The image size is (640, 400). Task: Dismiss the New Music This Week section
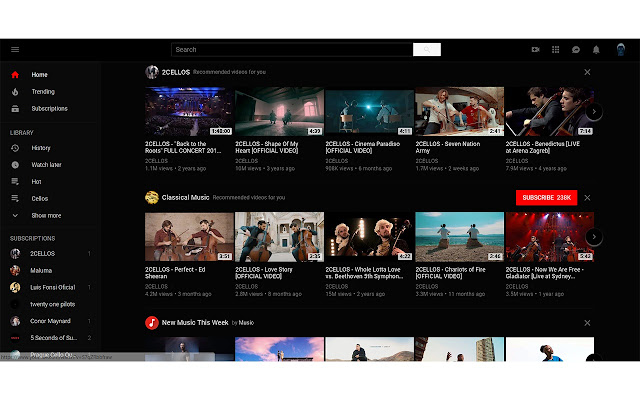point(587,323)
